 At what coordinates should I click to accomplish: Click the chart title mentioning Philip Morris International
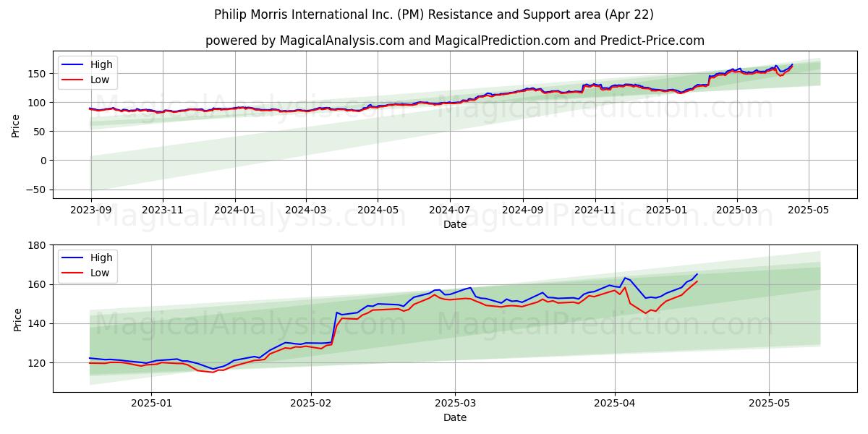pyautogui.click(x=434, y=14)
